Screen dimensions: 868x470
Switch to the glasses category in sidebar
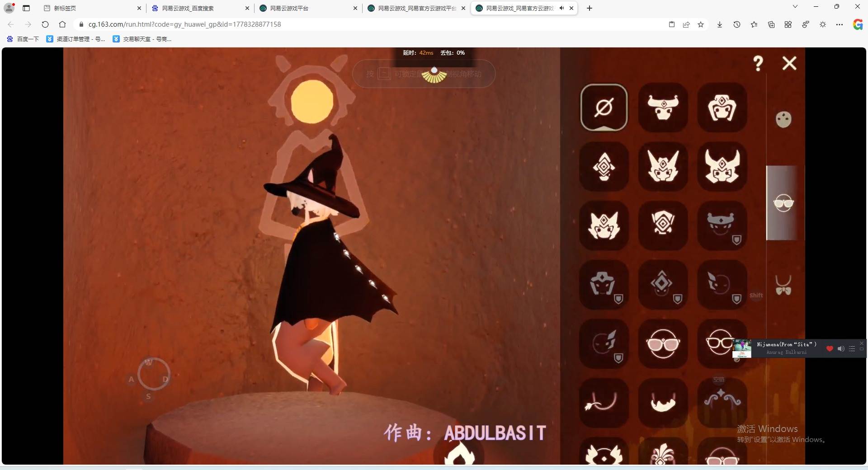[x=783, y=203]
